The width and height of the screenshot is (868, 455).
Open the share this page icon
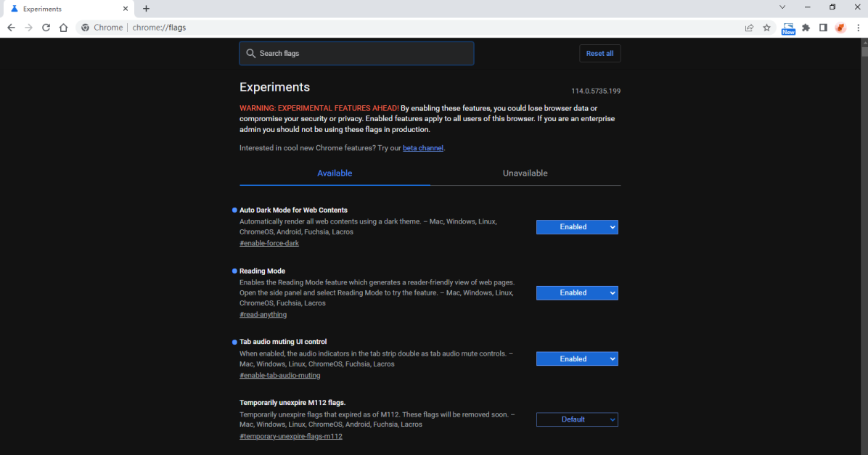tap(749, 28)
